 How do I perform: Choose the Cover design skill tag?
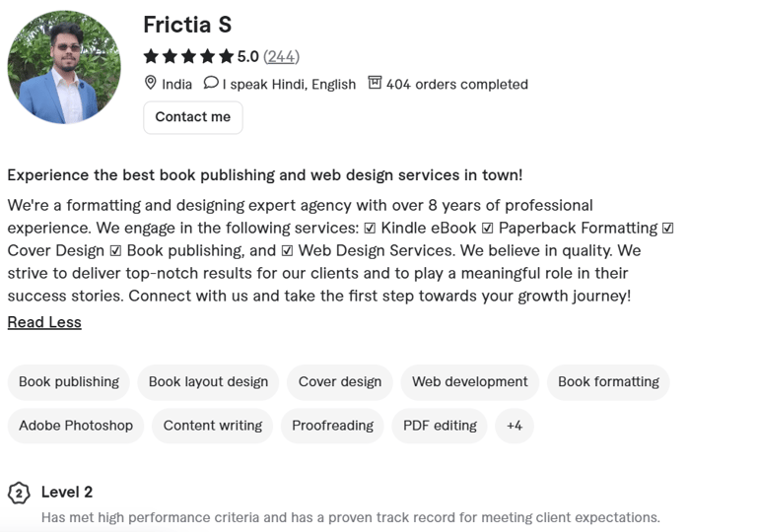click(340, 382)
